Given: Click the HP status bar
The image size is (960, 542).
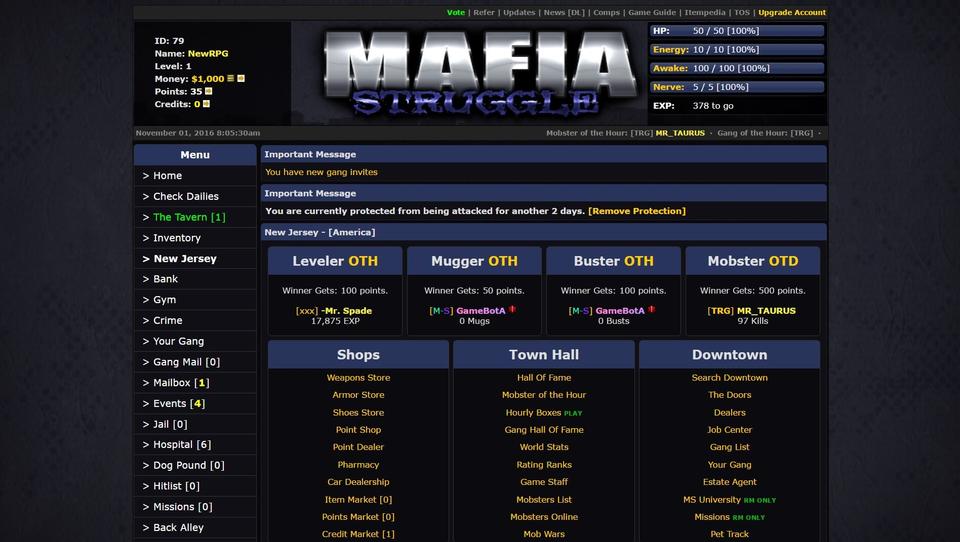Looking at the screenshot, I should [737, 31].
